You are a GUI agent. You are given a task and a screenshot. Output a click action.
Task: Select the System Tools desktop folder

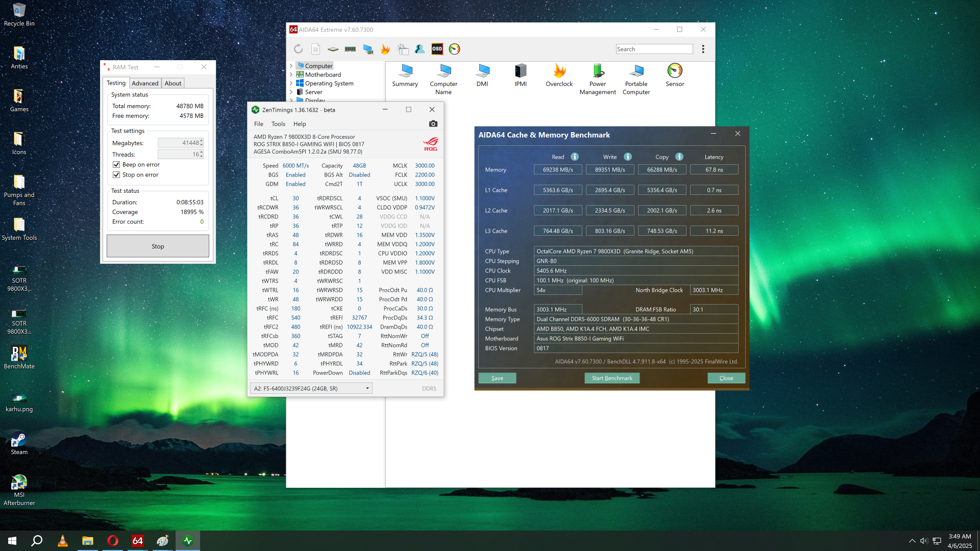coord(19,229)
